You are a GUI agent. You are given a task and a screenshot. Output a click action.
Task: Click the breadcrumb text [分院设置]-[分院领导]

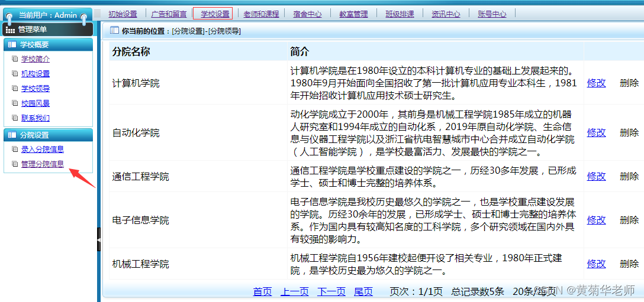pyautogui.click(x=207, y=31)
